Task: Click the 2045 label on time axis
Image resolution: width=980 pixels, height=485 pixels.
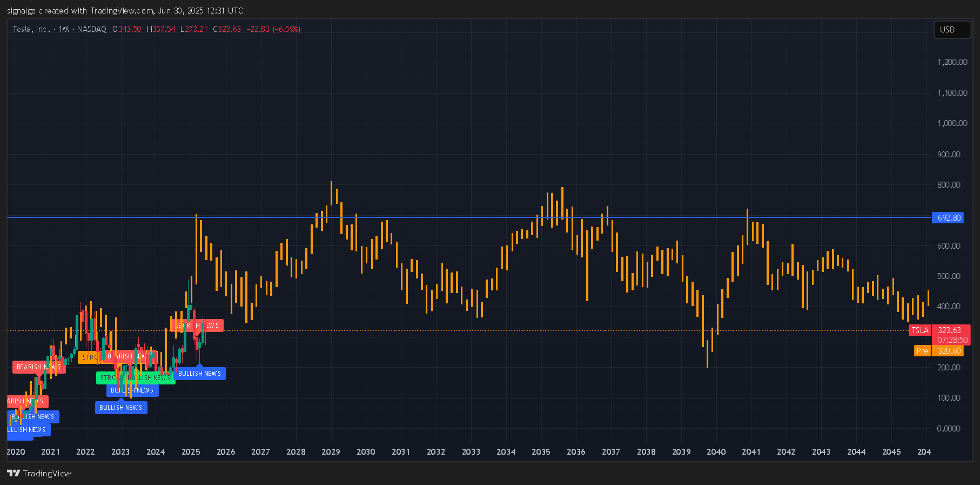Action: tap(891, 452)
